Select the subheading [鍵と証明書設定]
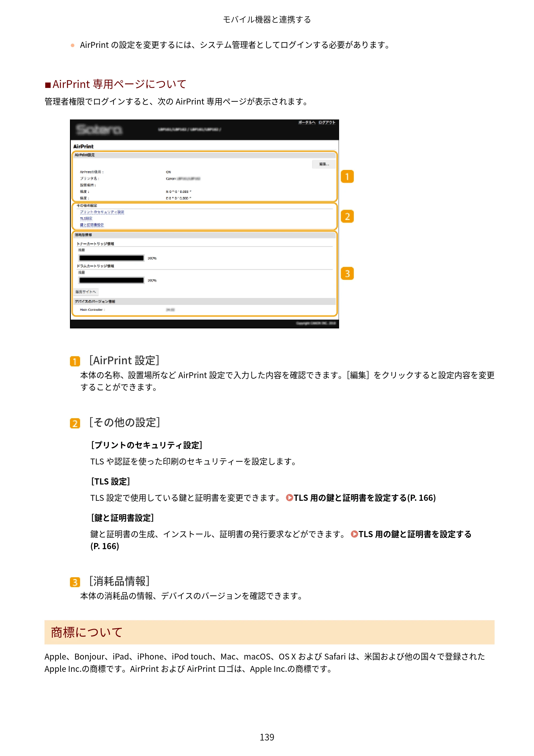 pyautogui.click(x=122, y=518)
